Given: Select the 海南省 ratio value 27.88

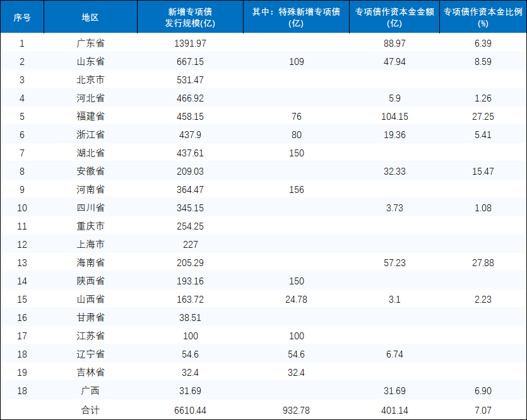Looking at the screenshot, I should click(483, 263).
